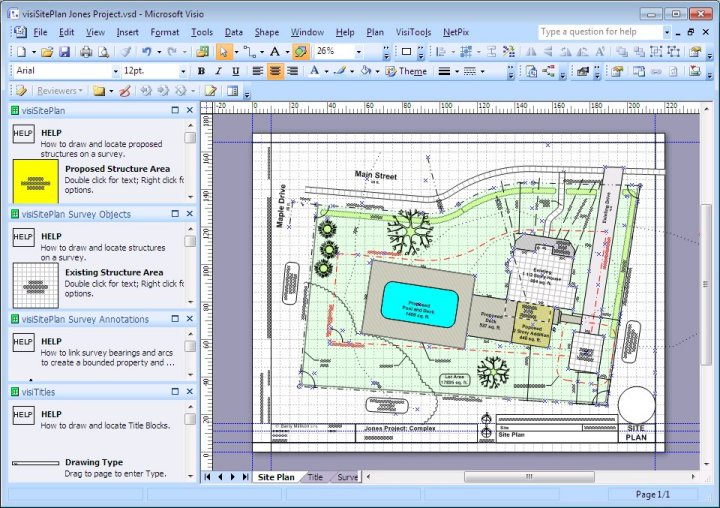Select the Pointer tool

[x=224, y=51]
